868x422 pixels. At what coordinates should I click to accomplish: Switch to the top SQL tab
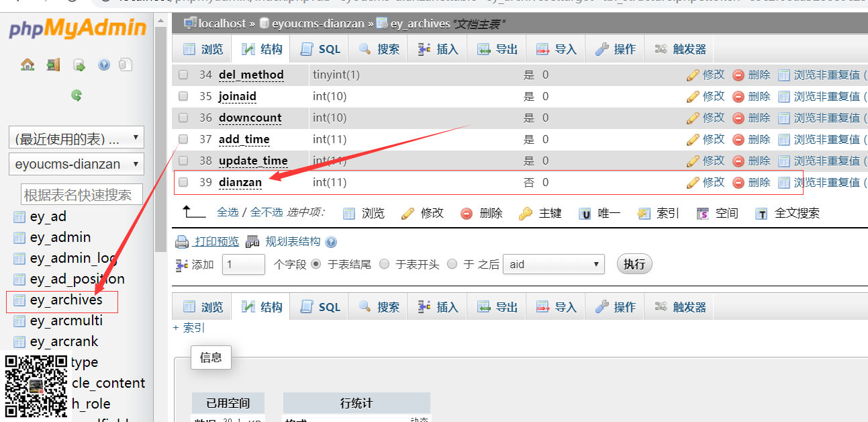coord(321,49)
